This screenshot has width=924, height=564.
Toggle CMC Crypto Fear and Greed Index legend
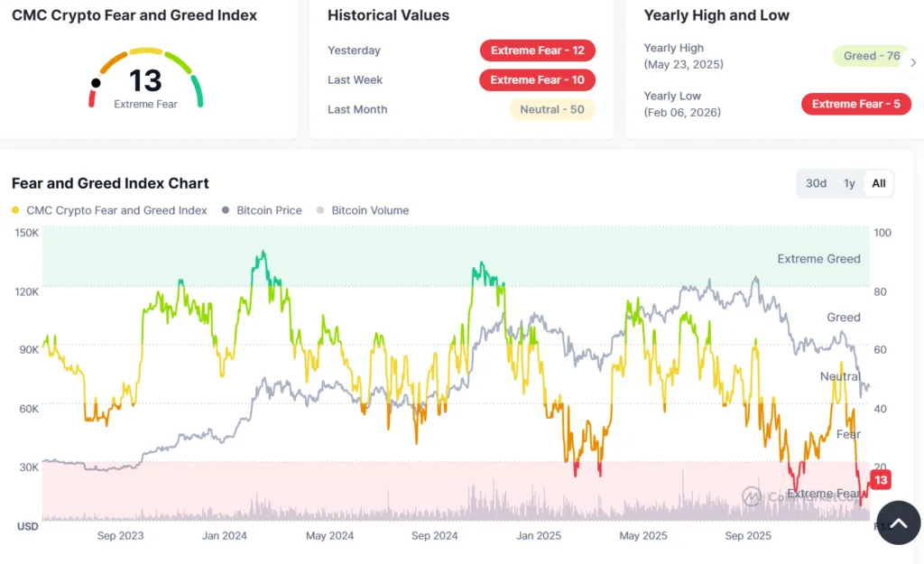[x=14, y=210]
